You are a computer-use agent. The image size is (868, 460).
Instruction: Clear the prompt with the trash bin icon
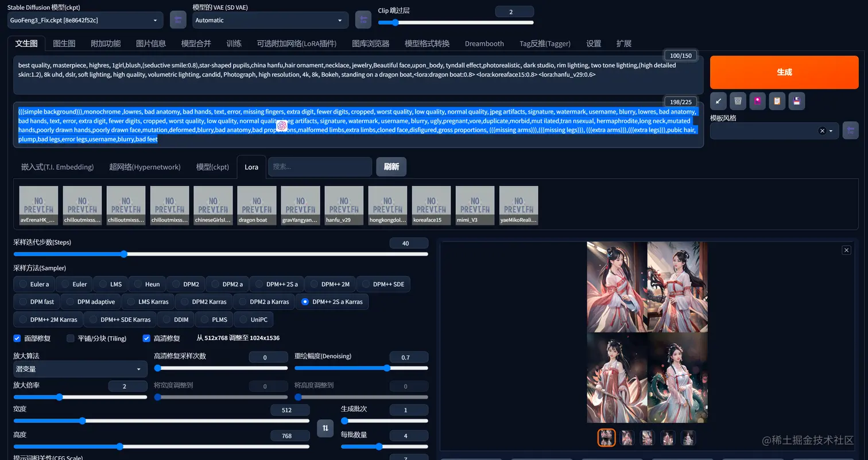click(738, 101)
